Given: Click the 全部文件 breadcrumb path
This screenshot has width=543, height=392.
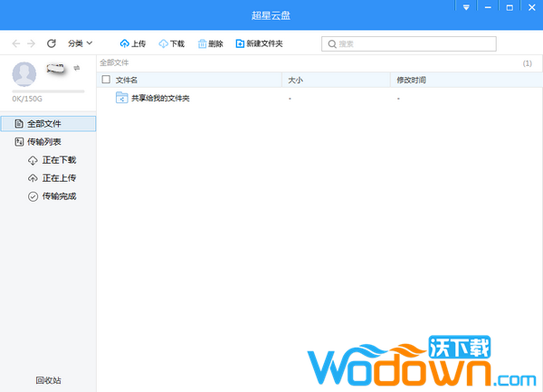Looking at the screenshot, I should click(x=114, y=62).
